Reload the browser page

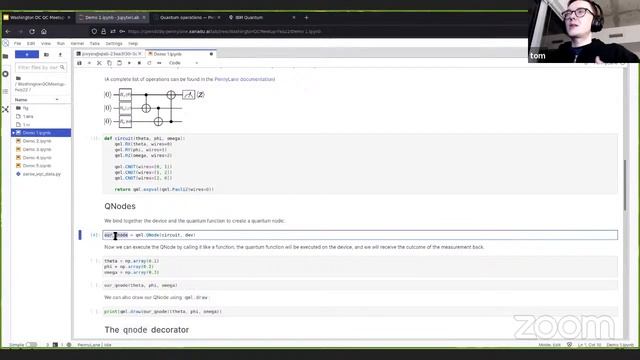[32, 31]
